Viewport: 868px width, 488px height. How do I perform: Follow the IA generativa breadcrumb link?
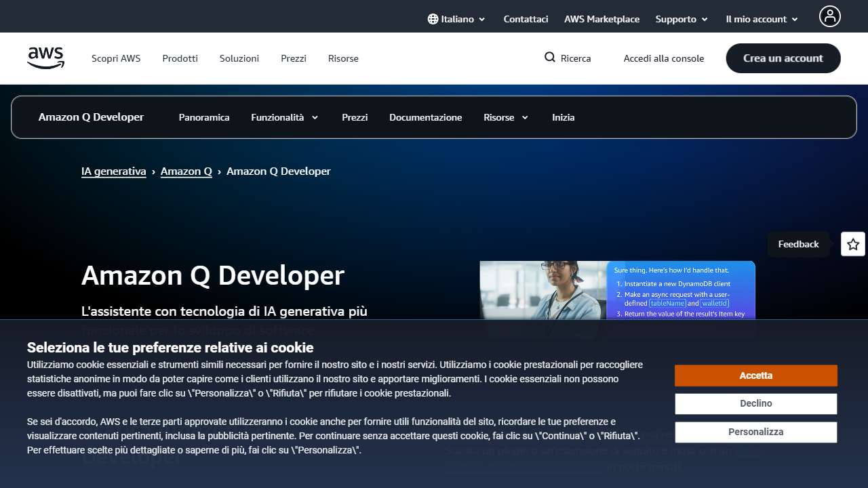113,171
